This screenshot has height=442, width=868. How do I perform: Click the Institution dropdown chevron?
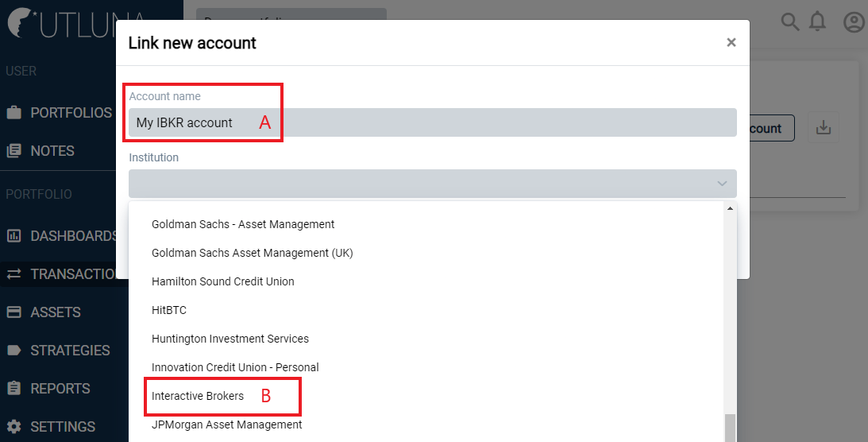[722, 184]
